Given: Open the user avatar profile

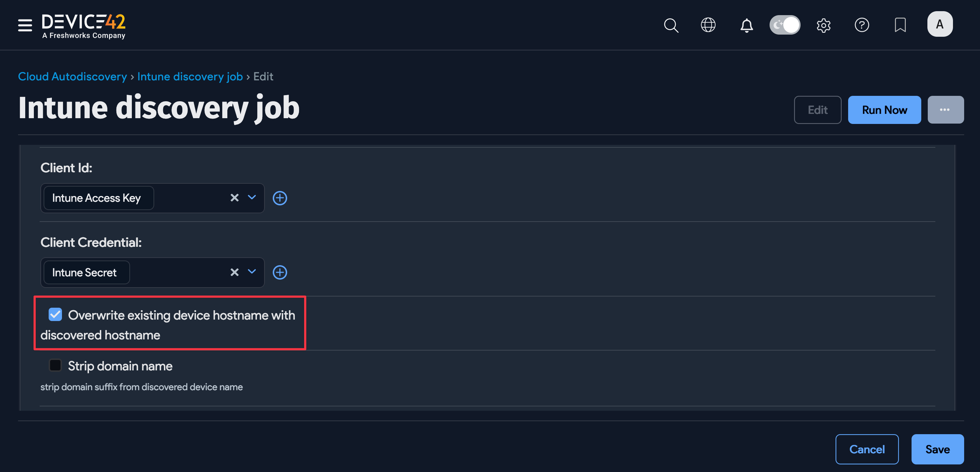Looking at the screenshot, I should pyautogui.click(x=940, y=24).
